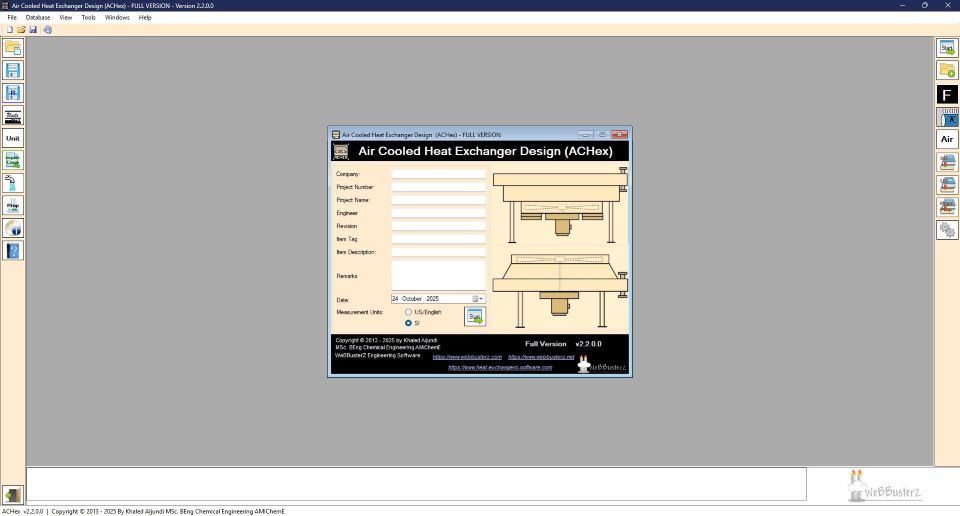This screenshot has width=960, height=516.
Task: Click the blue save-disk icon in left sidebar
Action: 13,70
